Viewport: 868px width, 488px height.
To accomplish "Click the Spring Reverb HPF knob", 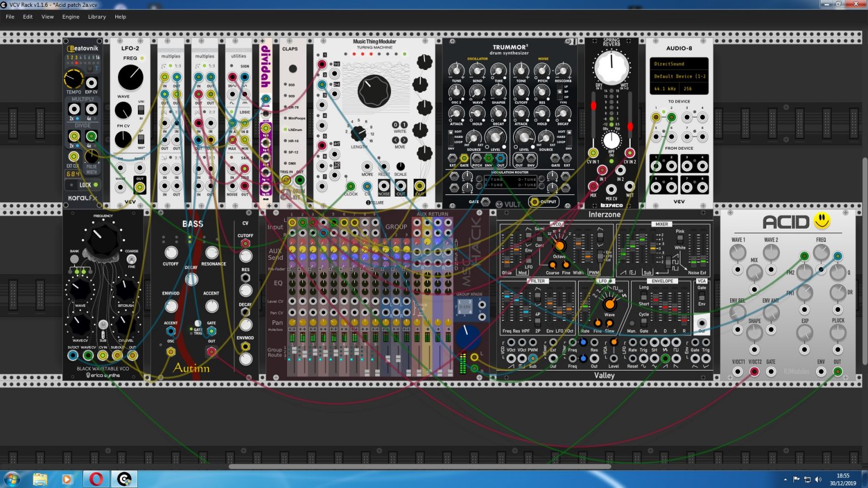I will point(611,140).
